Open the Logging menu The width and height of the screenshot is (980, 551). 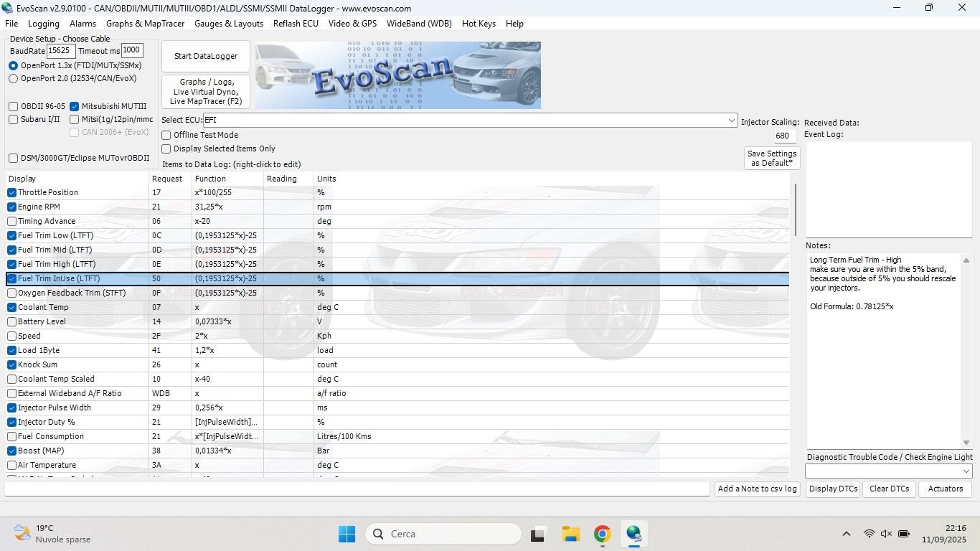click(x=44, y=24)
